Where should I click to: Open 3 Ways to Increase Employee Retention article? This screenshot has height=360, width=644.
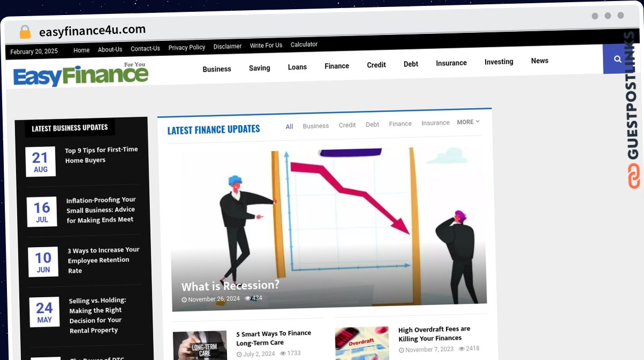(104, 260)
